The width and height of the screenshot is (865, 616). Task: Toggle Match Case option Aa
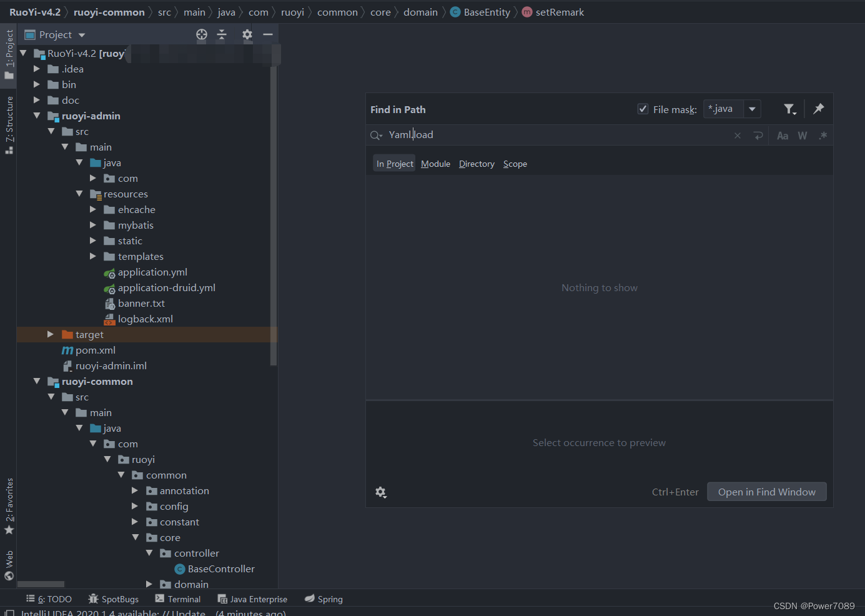coord(783,136)
